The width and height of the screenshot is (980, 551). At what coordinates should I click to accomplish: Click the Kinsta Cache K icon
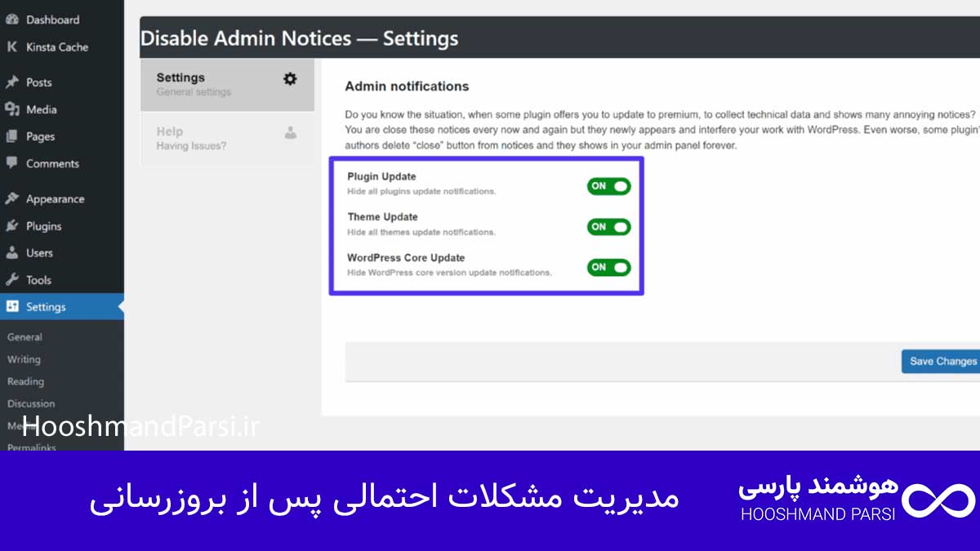[x=11, y=47]
